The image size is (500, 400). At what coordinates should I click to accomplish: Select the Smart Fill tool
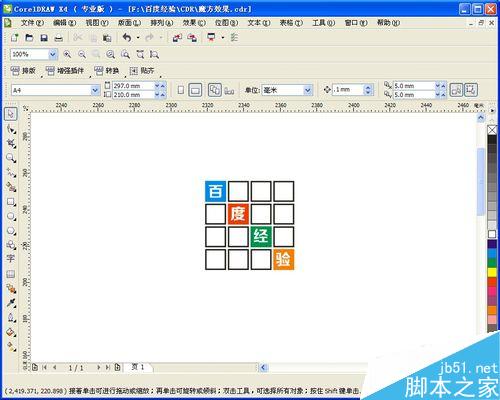(11, 187)
